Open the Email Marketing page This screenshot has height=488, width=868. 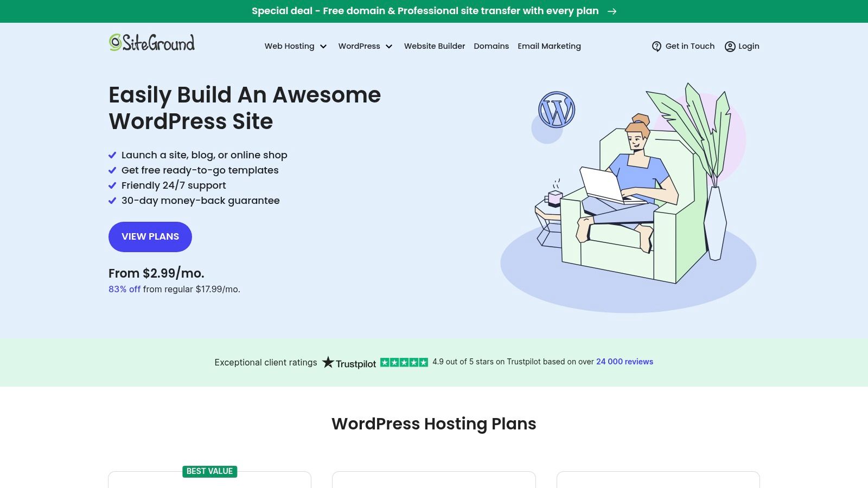[550, 46]
